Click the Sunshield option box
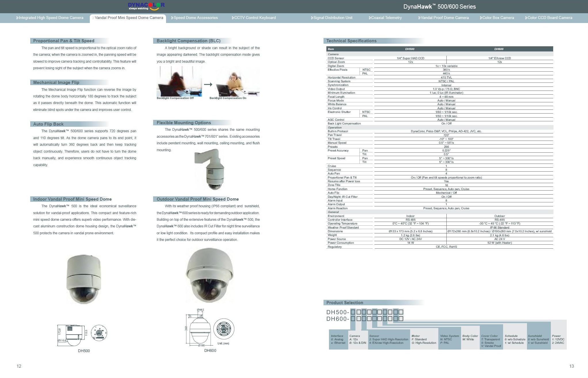Viewport: 588px width, 378px height. click(538, 336)
